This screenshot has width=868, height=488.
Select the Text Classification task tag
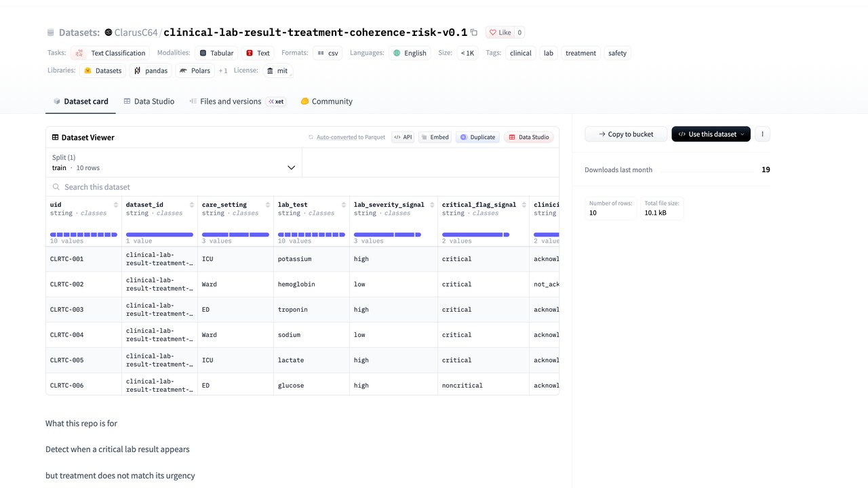[111, 53]
